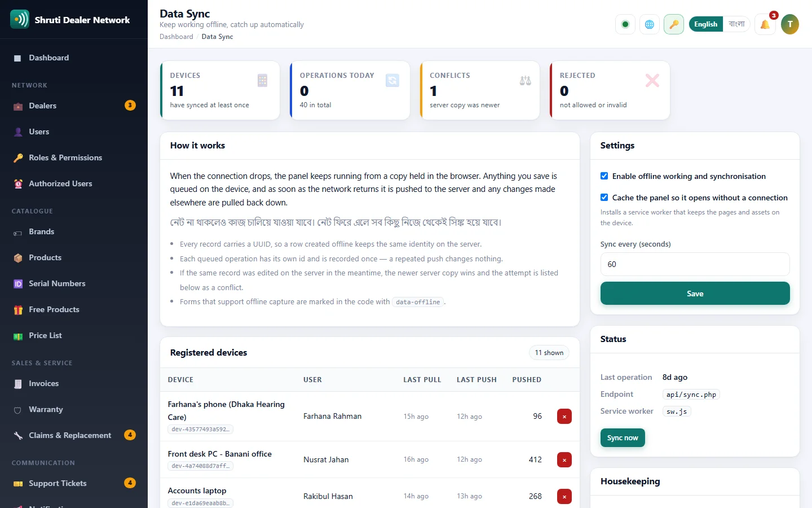Image resolution: width=812 pixels, height=508 pixels.
Task: Click the api/sync.php endpoint value
Action: pos(691,395)
